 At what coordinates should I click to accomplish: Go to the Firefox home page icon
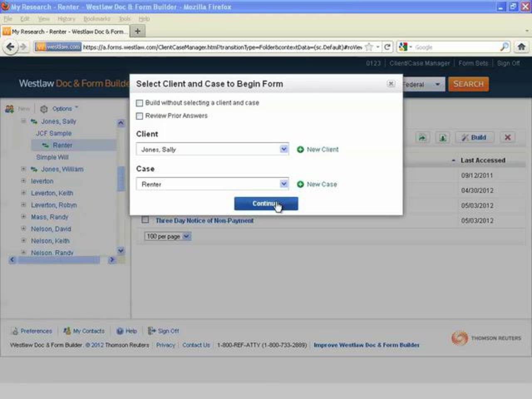(x=521, y=47)
